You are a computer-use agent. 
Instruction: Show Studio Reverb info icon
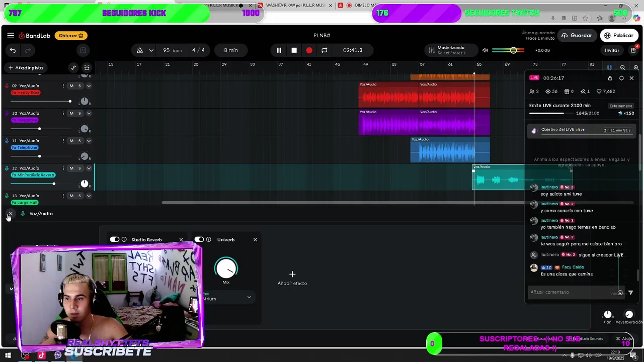point(124,240)
